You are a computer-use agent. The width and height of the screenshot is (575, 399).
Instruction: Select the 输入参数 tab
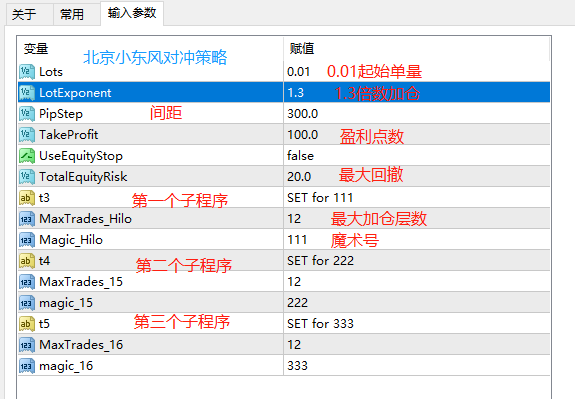click(x=132, y=14)
